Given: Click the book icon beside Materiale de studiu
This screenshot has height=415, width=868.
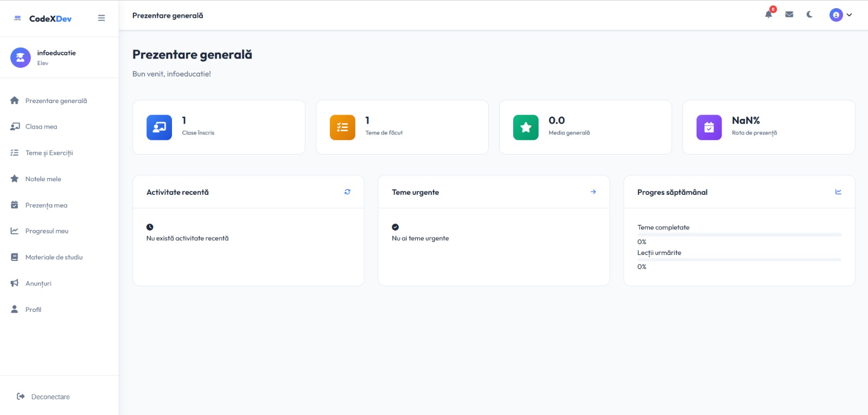Looking at the screenshot, I should click(15, 257).
